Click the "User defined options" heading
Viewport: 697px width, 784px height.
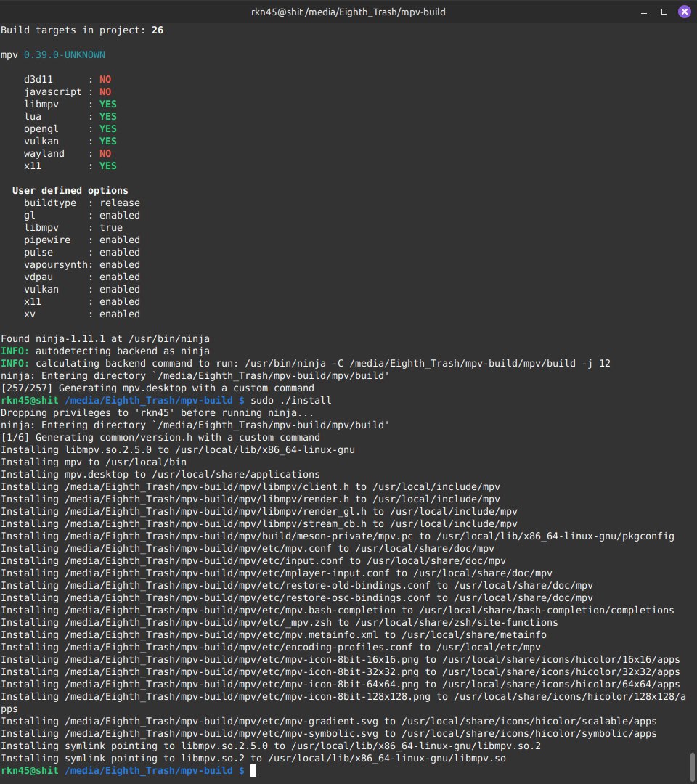pos(70,190)
